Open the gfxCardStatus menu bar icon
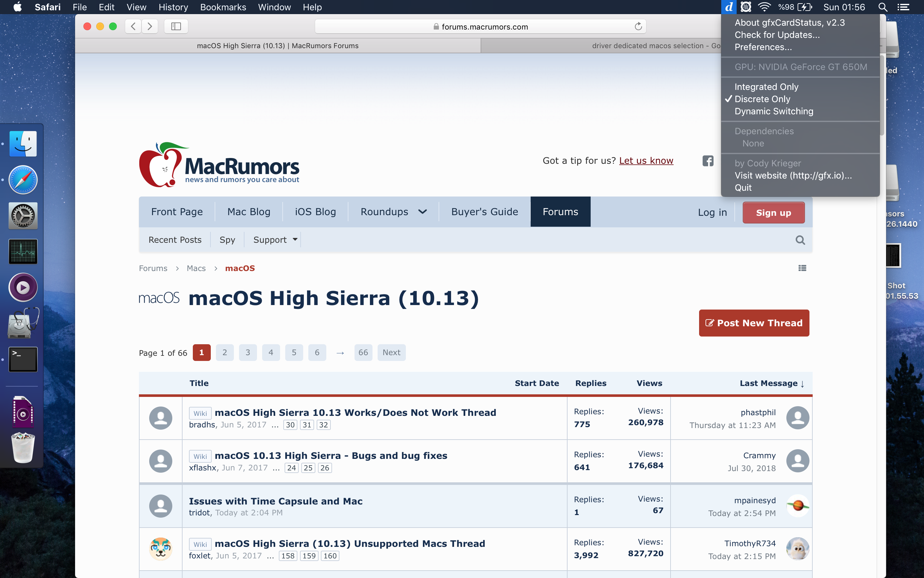Screen dimensions: 924x578 (x=729, y=7)
